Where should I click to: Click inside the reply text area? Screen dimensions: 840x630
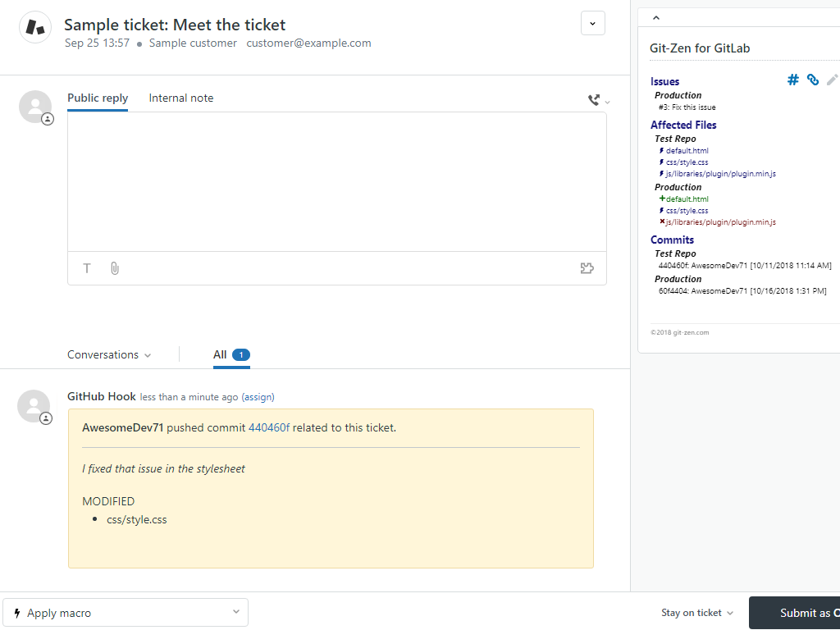click(336, 180)
